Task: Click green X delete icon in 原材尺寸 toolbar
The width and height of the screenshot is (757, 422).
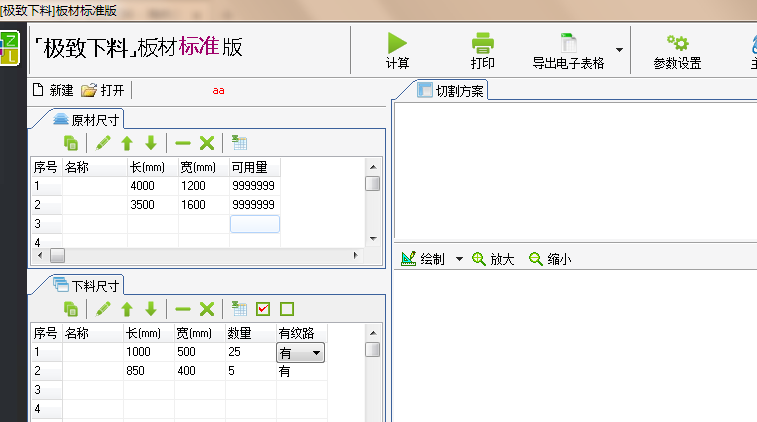Action: click(x=207, y=143)
